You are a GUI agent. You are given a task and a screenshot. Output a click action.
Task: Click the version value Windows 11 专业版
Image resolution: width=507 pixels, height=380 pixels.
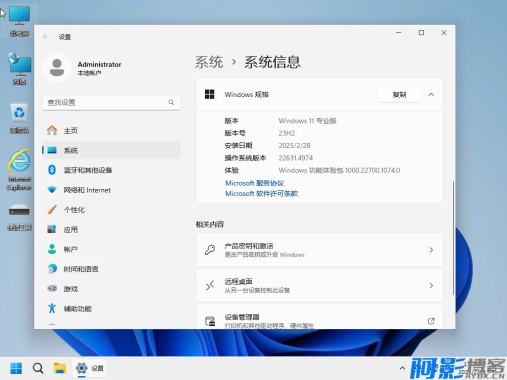(x=308, y=121)
